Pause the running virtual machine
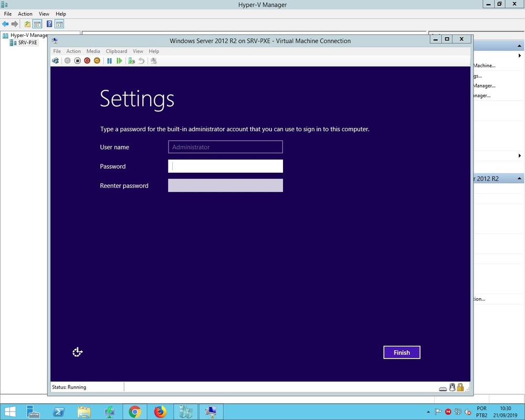The width and height of the screenshot is (525, 420). coord(109,60)
